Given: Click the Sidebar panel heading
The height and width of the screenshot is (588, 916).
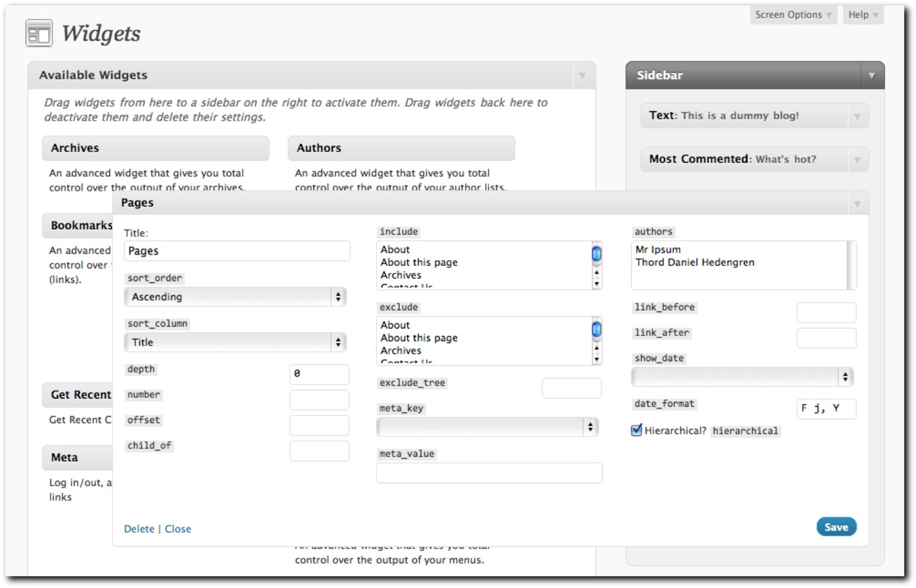Looking at the screenshot, I should pyautogui.click(x=660, y=75).
